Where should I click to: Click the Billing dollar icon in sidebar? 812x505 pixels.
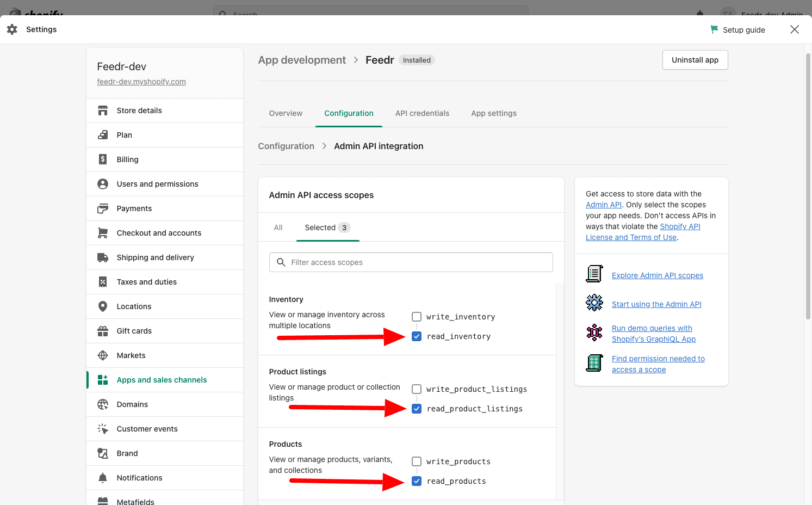102,159
